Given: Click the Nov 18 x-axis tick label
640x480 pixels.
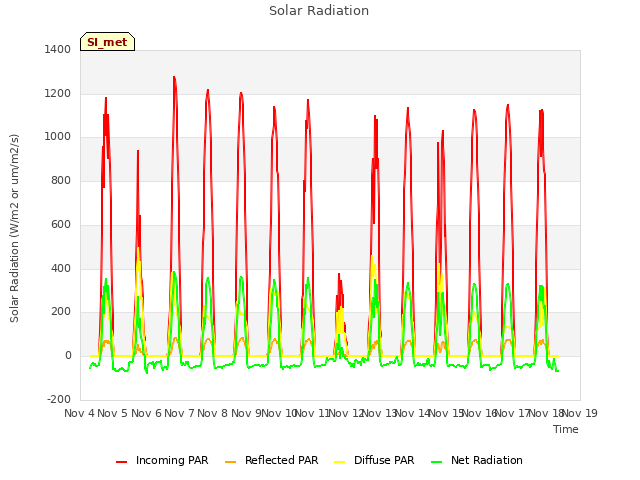Looking at the screenshot, I should pyautogui.click(x=546, y=413).
